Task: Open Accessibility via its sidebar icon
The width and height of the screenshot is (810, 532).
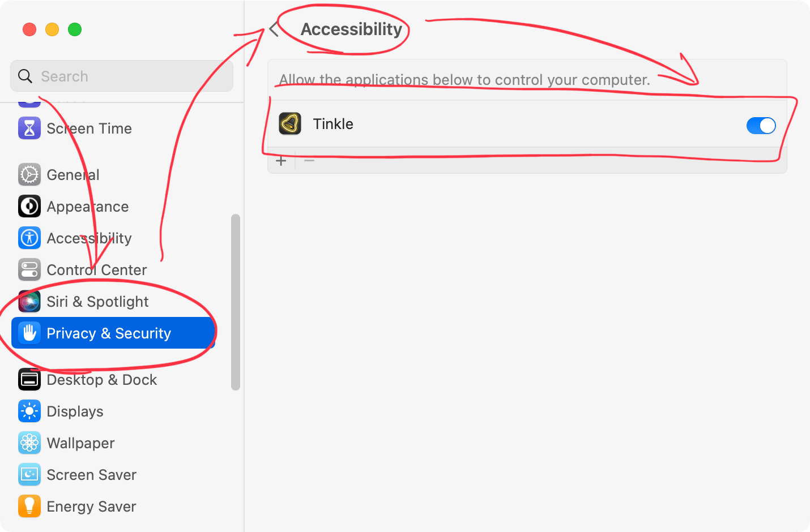Action: [x=29, y=238]
